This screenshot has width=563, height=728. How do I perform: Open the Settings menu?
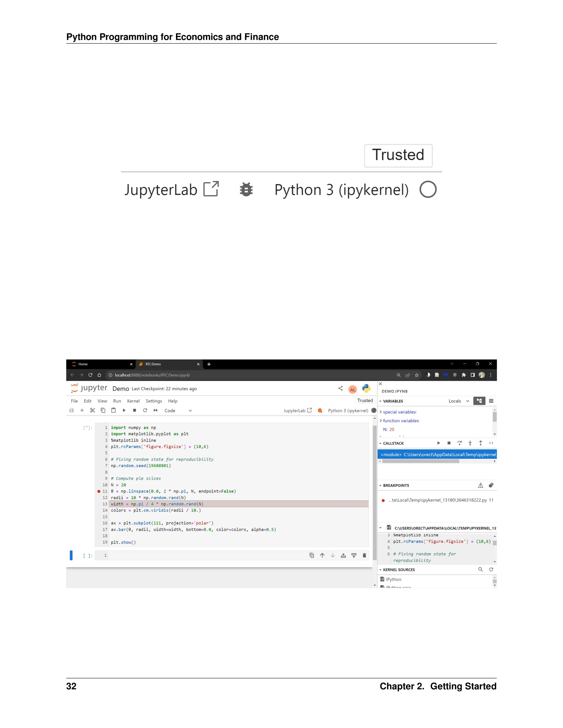[x=154, y=401]
